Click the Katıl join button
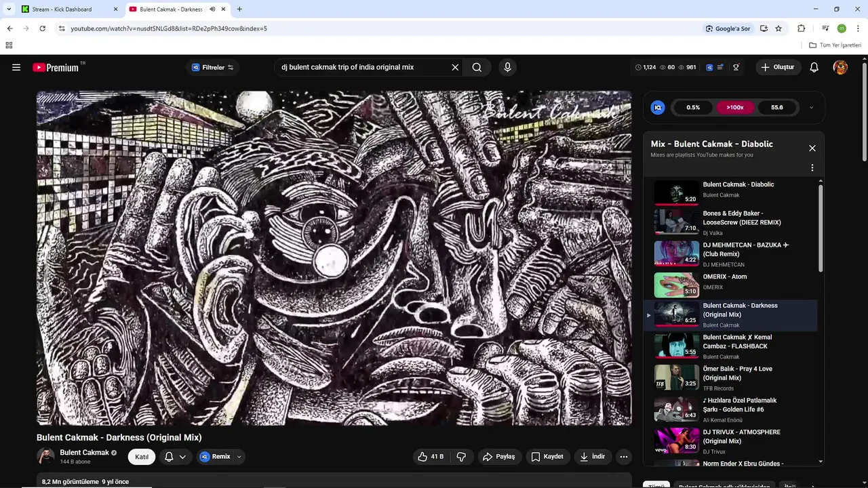The image size is (868, 488). coord(142,457)
